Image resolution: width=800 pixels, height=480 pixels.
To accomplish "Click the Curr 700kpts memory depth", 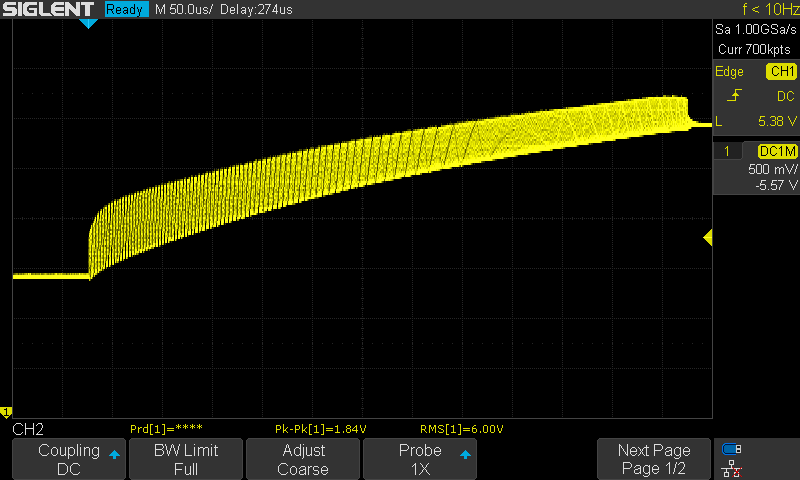I will (754, 49).
